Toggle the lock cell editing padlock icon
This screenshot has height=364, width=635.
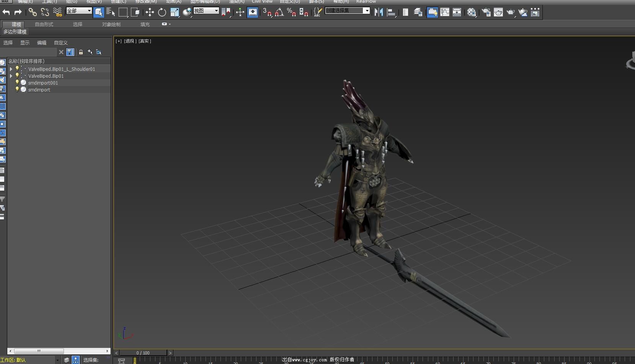point(81,52)
